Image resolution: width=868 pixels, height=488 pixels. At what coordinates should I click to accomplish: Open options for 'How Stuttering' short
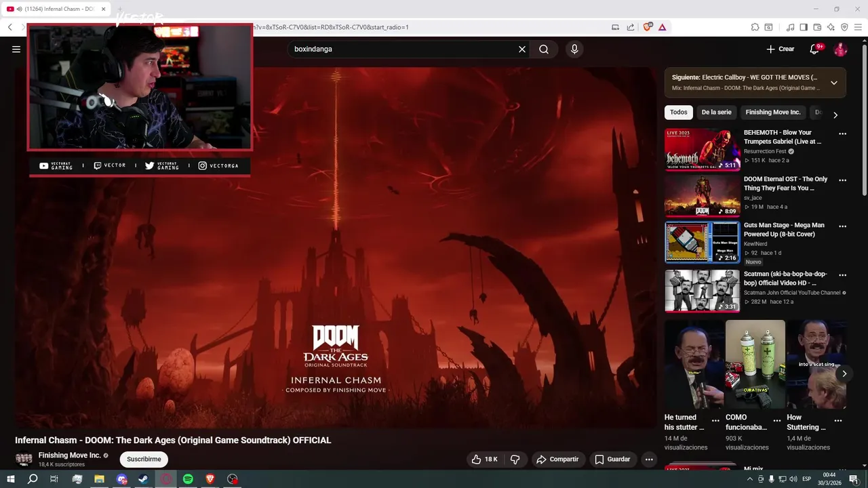click(838, 420)
